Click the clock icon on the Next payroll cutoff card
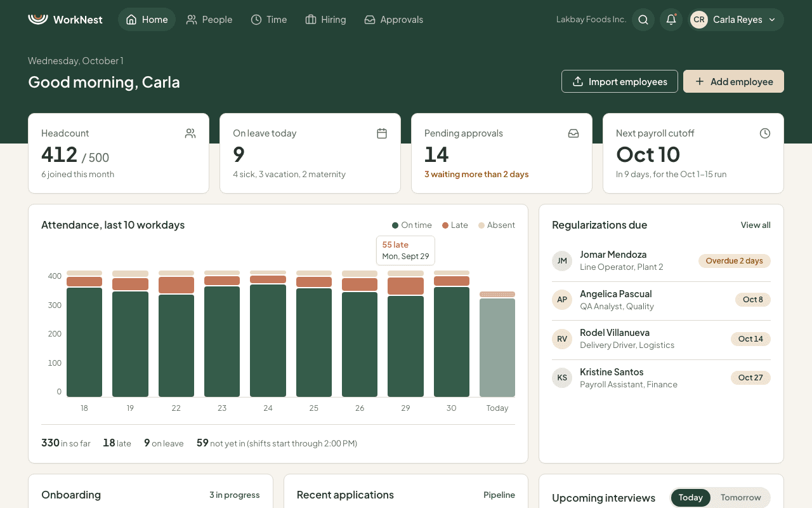The width and height of the screenshot is (812, 508). pyautogui.click(x=765, y=133)
